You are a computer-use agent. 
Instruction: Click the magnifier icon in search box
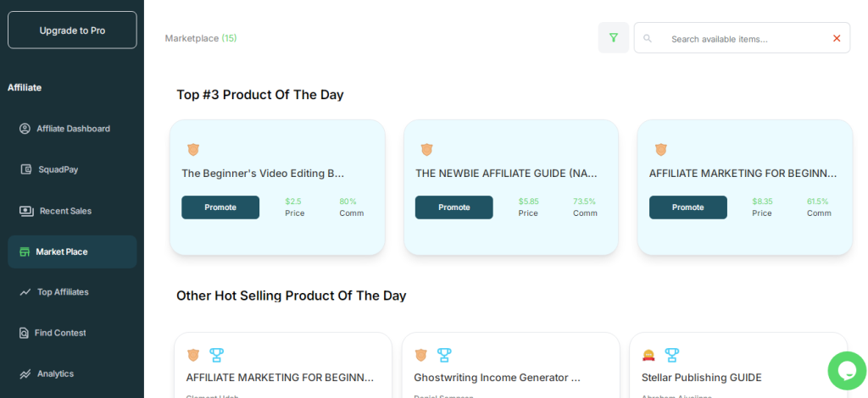(647, 38)
